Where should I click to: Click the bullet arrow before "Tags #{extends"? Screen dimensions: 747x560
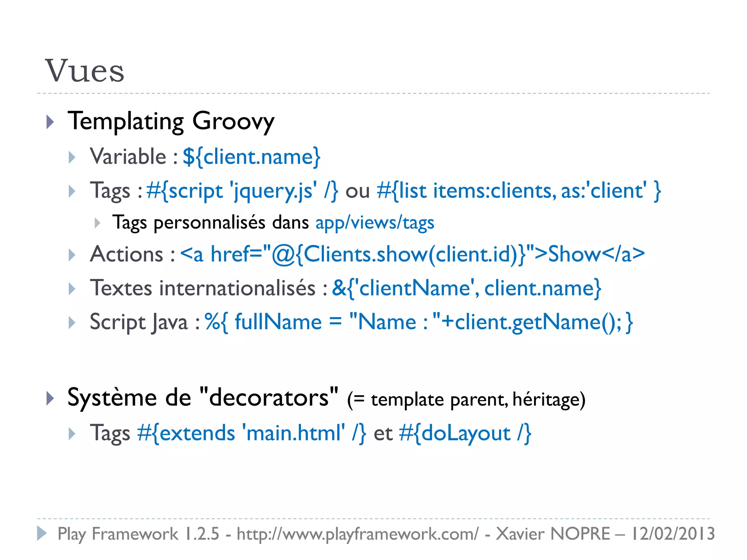click(72, 434)
